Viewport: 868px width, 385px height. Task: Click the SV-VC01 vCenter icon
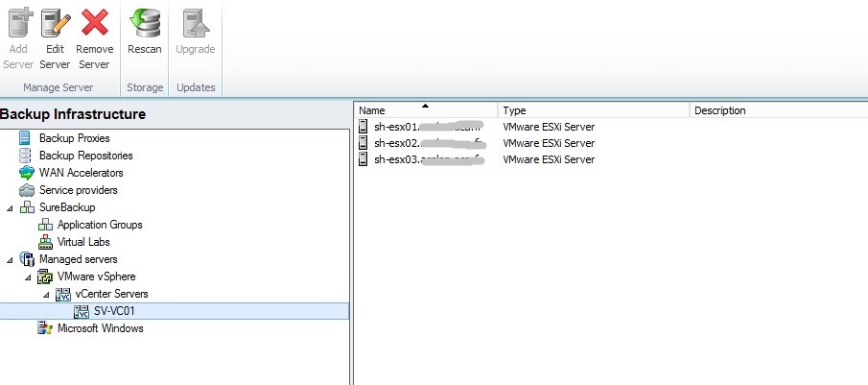[x=82, y=311]
